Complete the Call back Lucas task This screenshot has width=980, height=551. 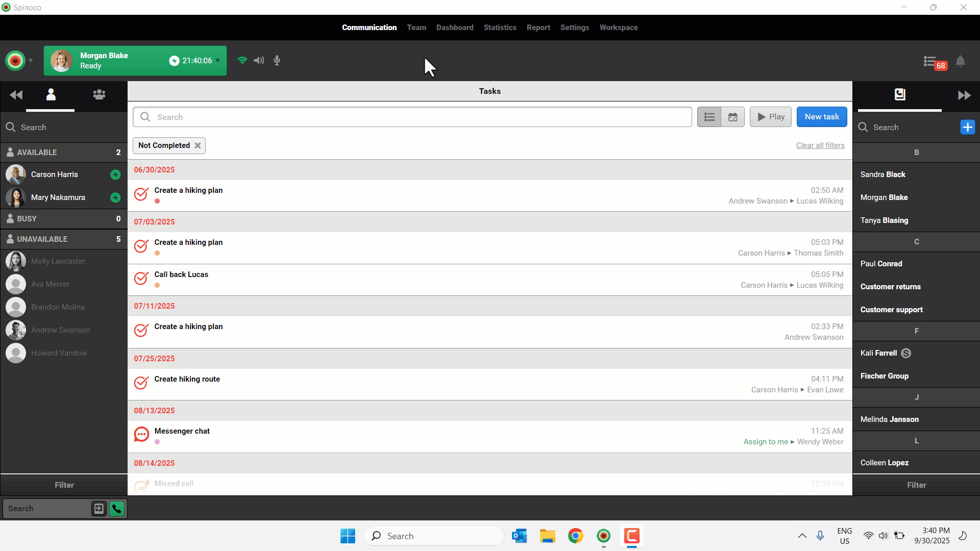(x=141, y=279)
